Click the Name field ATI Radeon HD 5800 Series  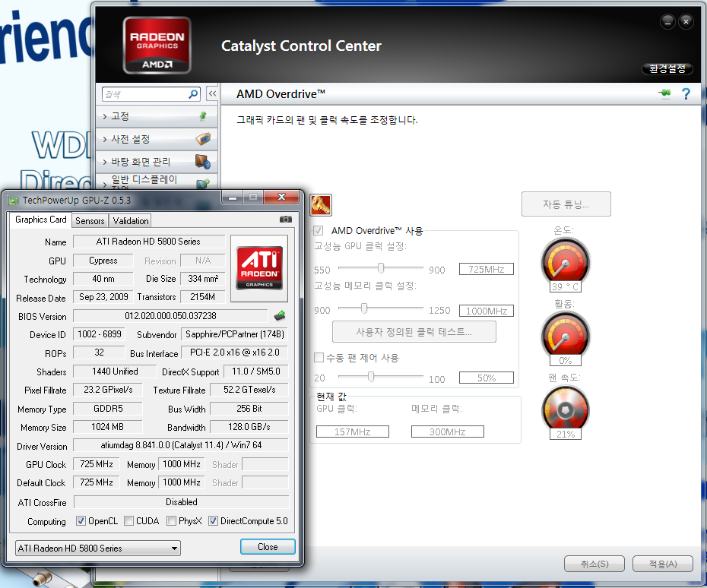click(148, 242)
